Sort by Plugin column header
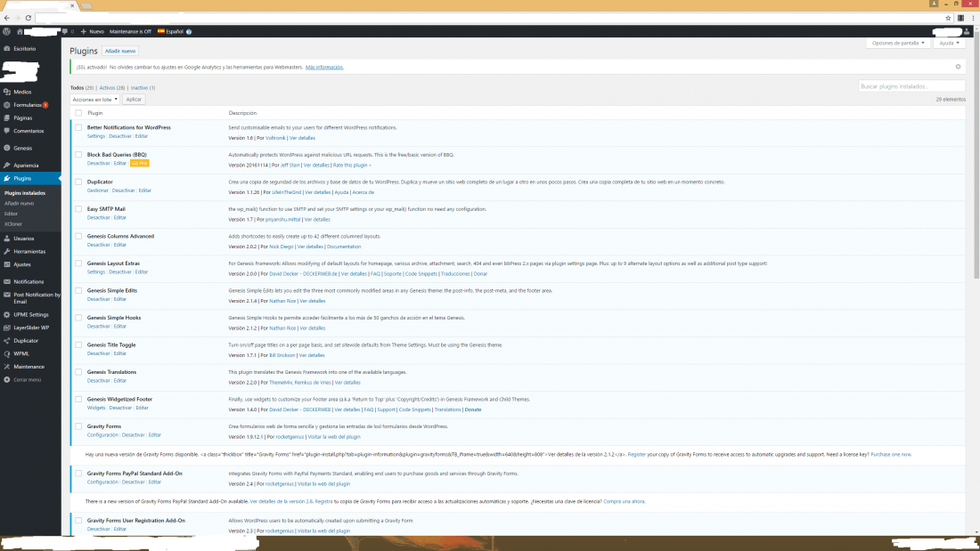980x551 pixels. tap(95, 113)
